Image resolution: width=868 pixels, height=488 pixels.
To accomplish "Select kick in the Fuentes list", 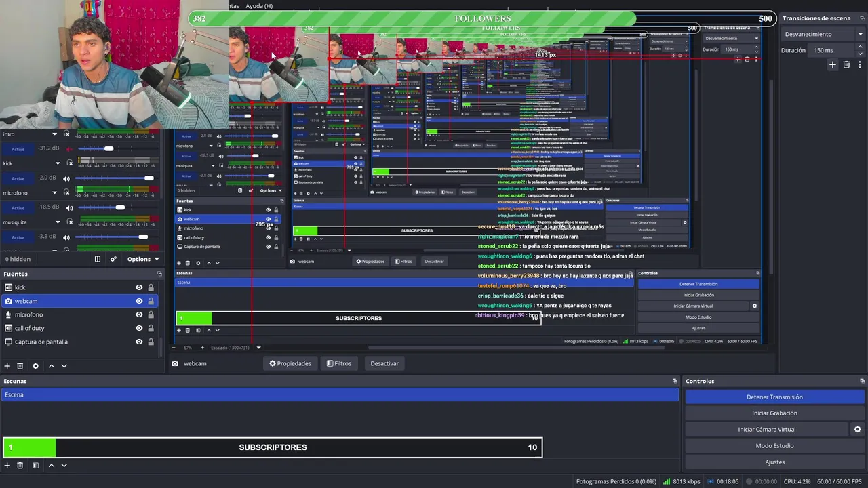I will (79, 287).
